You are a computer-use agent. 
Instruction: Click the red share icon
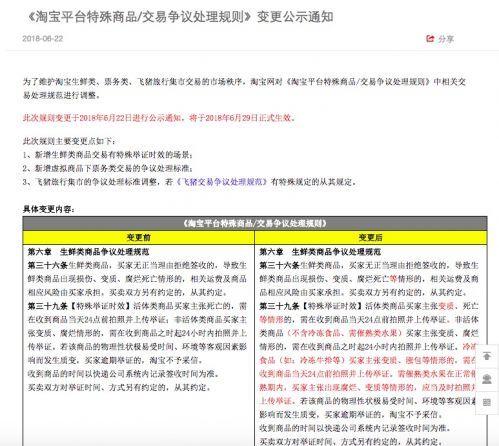(430, 39)
